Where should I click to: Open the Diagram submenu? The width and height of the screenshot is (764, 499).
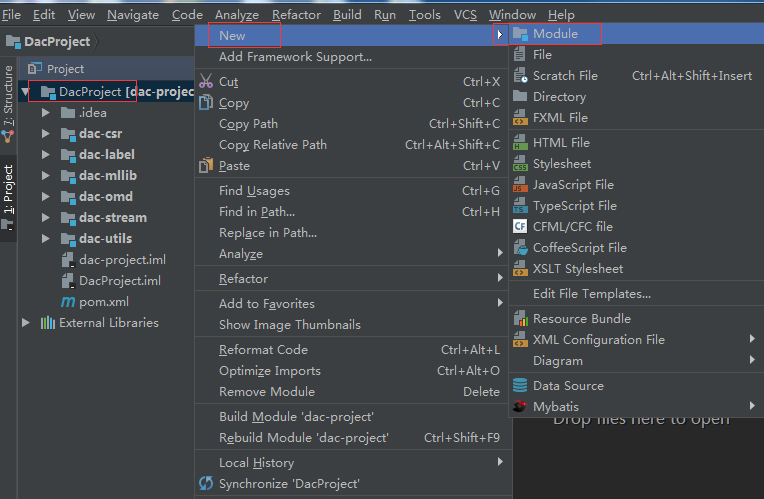(x=636, y=361)
